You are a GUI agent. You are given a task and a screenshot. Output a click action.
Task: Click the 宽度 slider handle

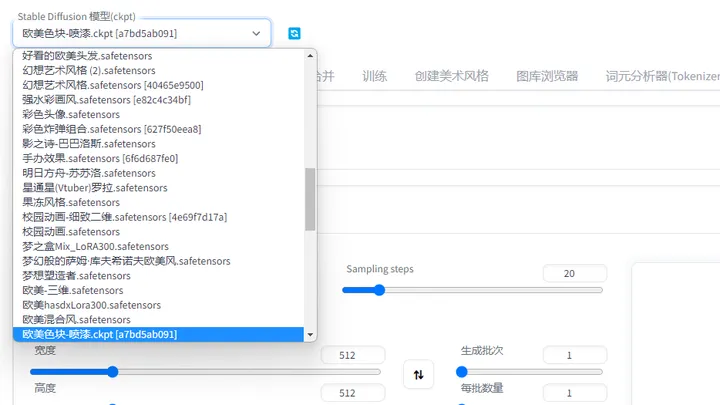112,372
